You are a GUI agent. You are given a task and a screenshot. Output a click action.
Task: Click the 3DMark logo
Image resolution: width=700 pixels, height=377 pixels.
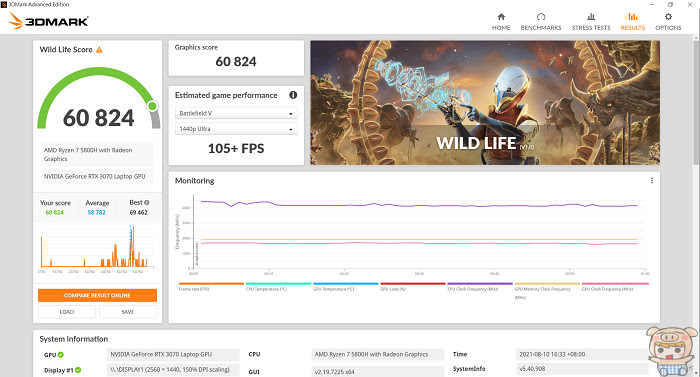click(x=48, y=21)
